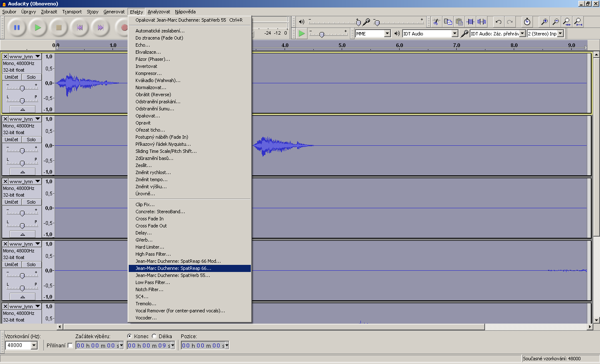Click the Pause transport button
The height and width of the screenshot is (364, 600).
[x=17, y=27]
